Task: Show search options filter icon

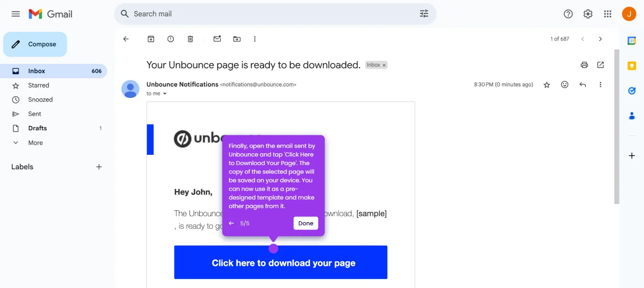Action: click(x=424, y=14)
